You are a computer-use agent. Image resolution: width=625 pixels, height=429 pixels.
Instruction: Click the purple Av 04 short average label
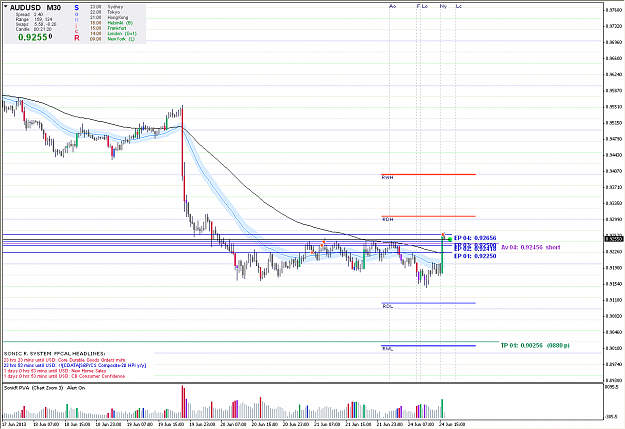click(531, 247)
